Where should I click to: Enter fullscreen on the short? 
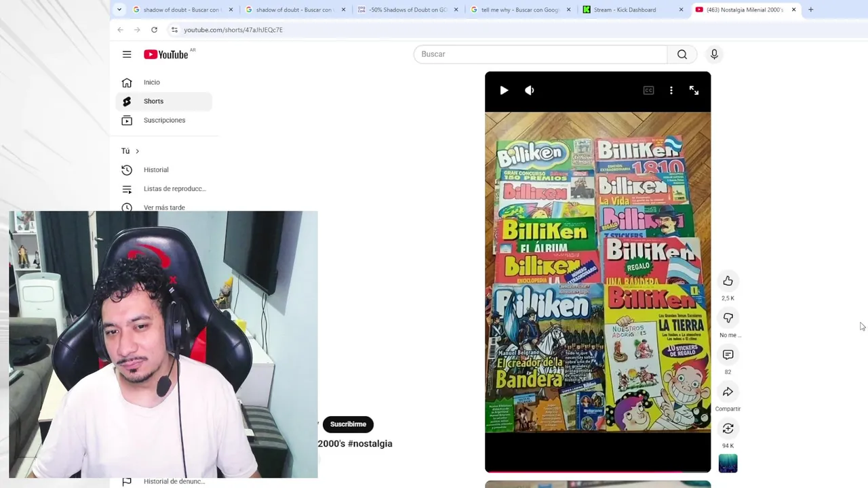pos(694,90)
